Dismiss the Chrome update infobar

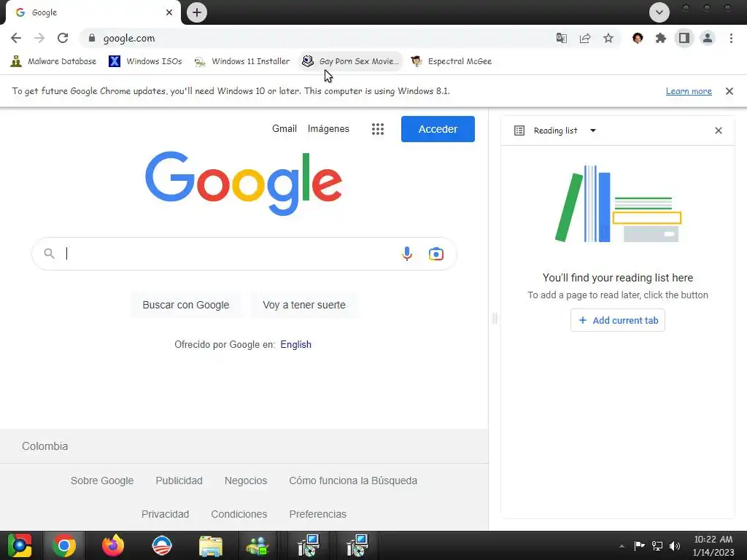pyautogui.click(x=729, y=91)
